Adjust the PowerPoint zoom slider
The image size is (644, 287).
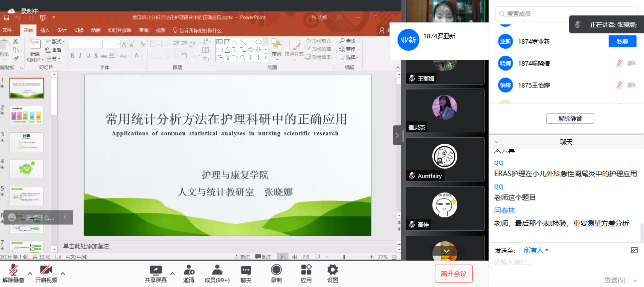pyautogui.click(x=344, y=257)
